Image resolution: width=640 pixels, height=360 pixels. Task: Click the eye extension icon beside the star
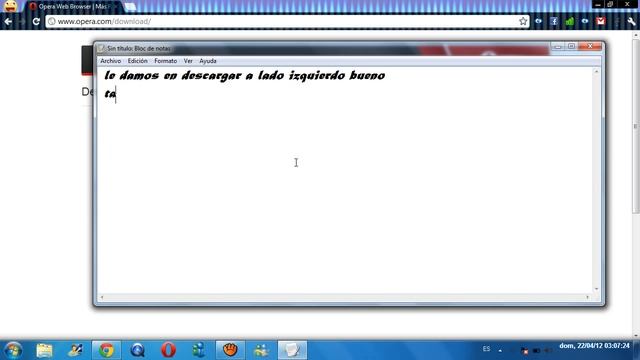pyautogui.click(x=538, y=21)
